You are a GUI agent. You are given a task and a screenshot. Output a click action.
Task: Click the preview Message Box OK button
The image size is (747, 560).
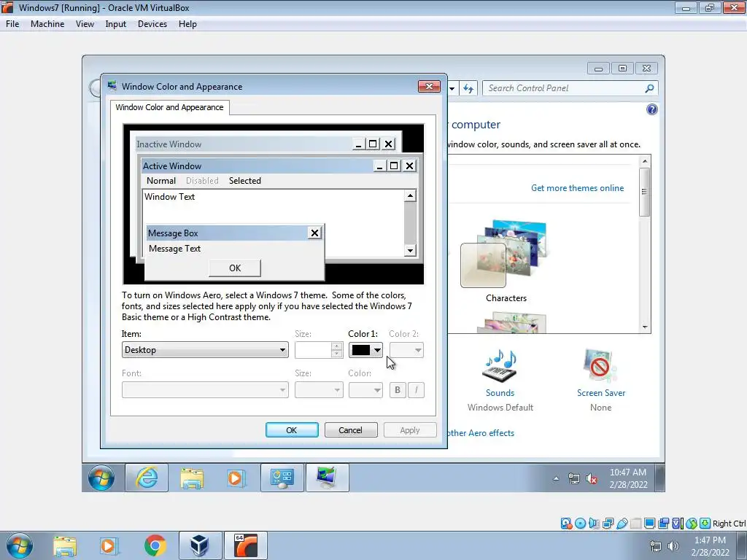point(235,268)
